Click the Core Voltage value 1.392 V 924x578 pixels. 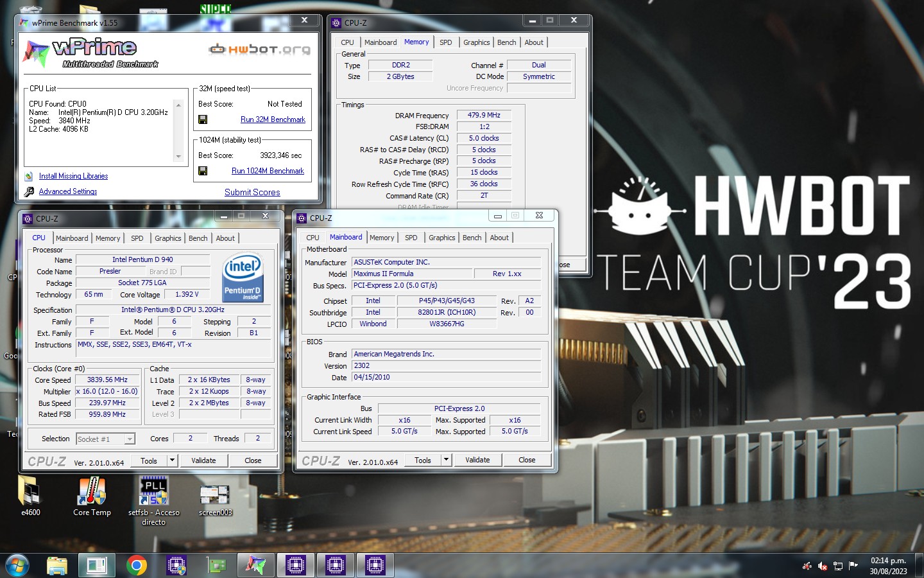(187, 294)
